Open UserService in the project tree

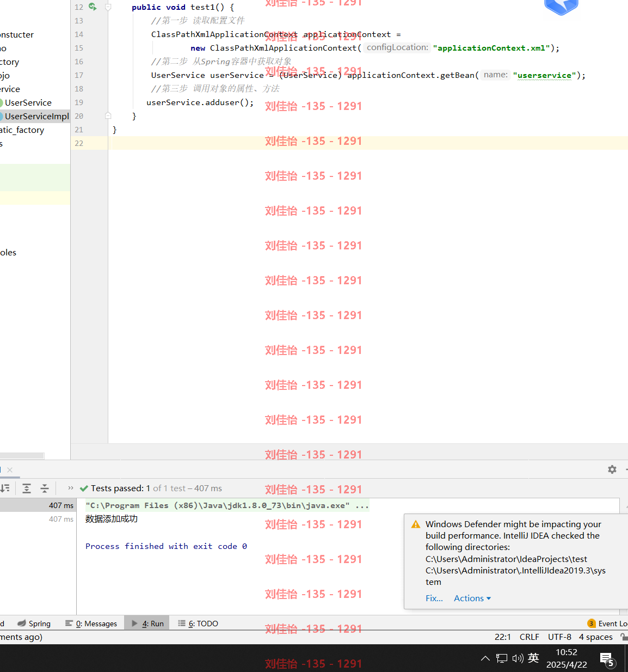(x=28, y=102)
